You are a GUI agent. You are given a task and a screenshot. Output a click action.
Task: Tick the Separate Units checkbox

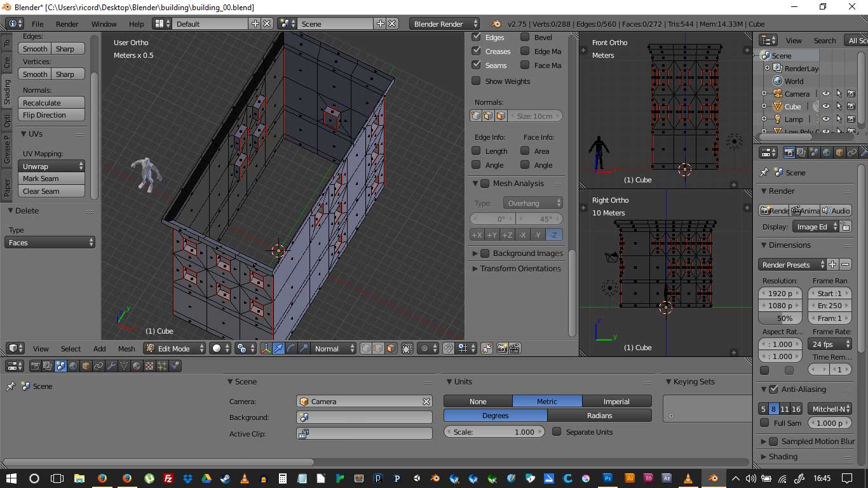coord(557,432)
